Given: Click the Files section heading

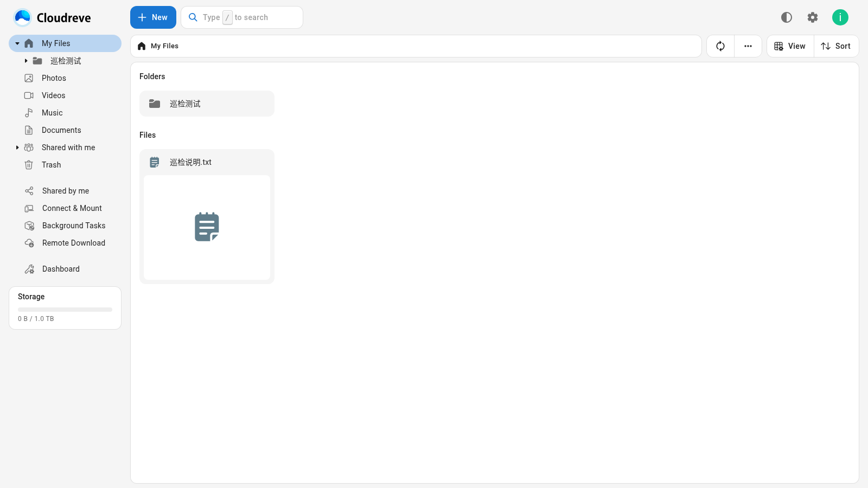Looking at the screenshot, I should 148,135.
